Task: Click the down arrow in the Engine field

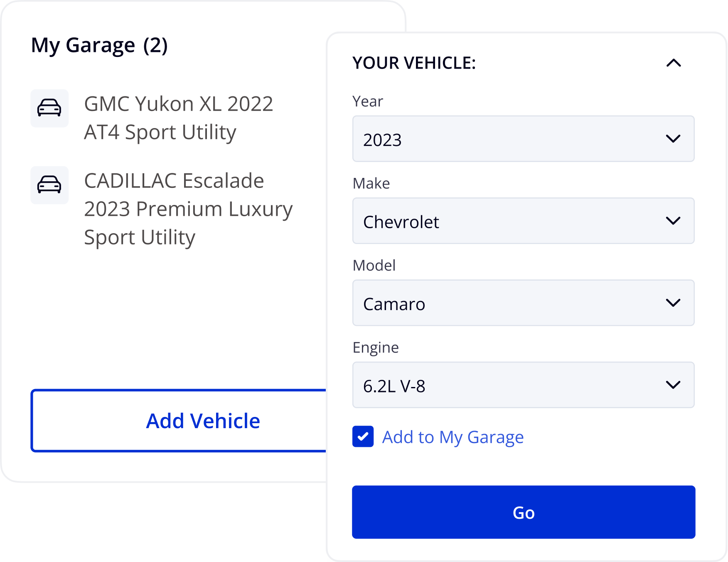Action: (673, 385)
